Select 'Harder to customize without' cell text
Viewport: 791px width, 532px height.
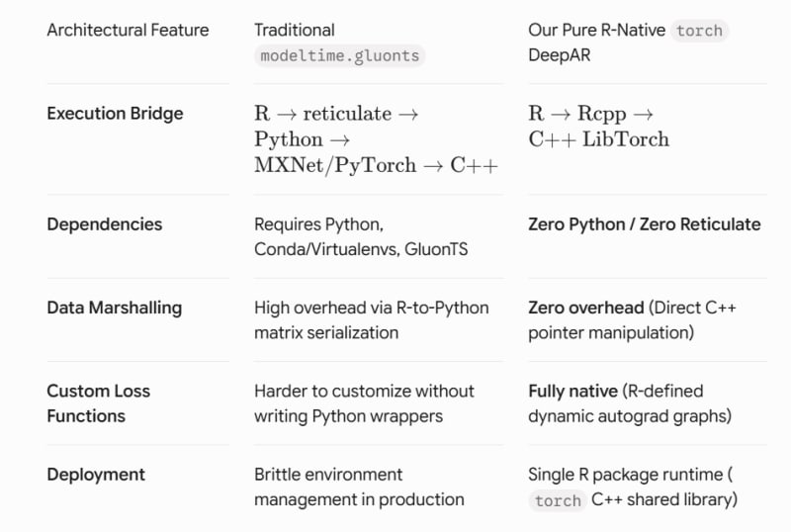pos(364,392)
